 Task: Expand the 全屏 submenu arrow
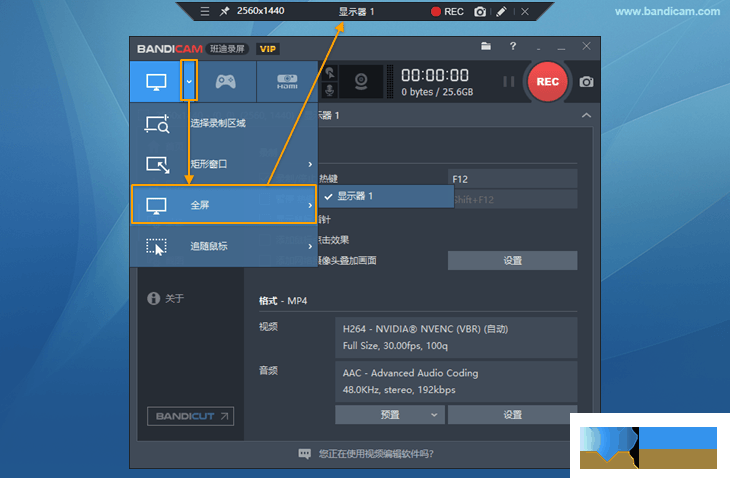(310, 205)
